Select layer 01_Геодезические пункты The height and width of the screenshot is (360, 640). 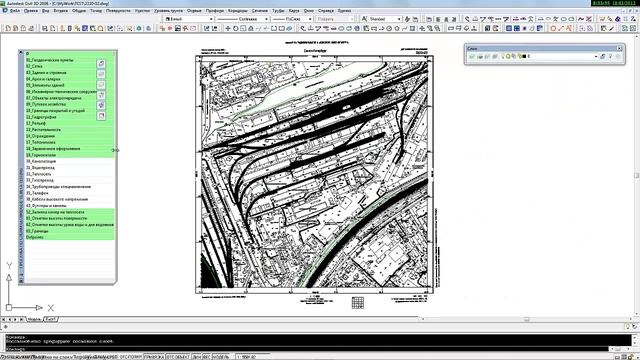[x=70, y=60]
